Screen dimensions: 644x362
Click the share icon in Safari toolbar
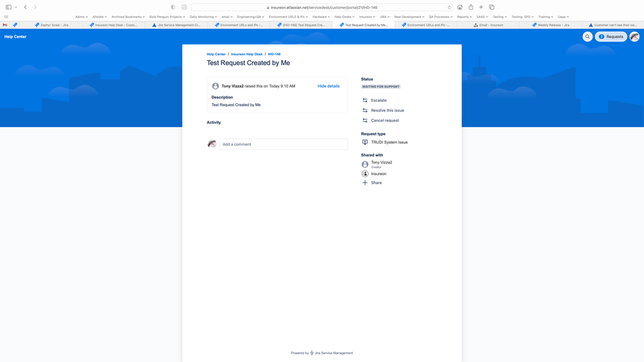tap(471, 7)
